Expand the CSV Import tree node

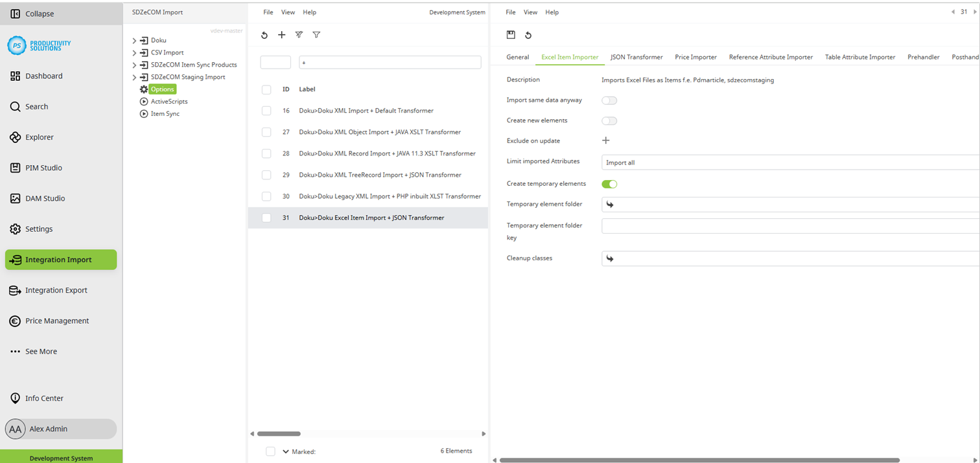tap(134, 52)
